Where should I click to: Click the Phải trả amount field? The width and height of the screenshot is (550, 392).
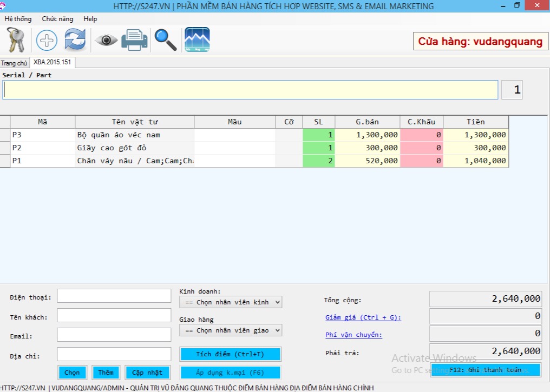486,351
